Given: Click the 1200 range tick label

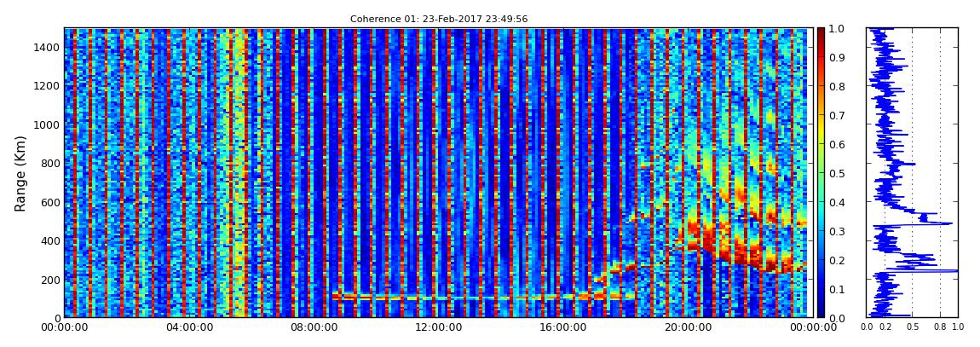Looking at the screenshot, I should coord(48,85).
